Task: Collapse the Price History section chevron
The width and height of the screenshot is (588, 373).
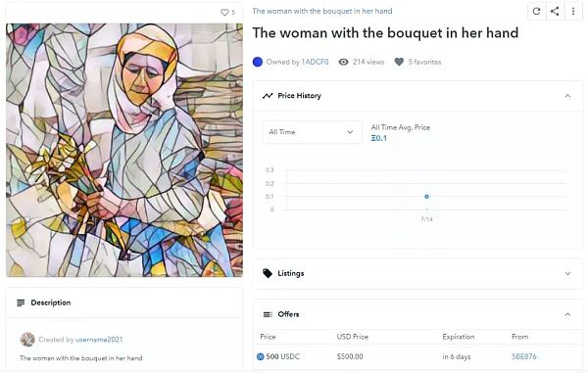Action: point(567,96)
